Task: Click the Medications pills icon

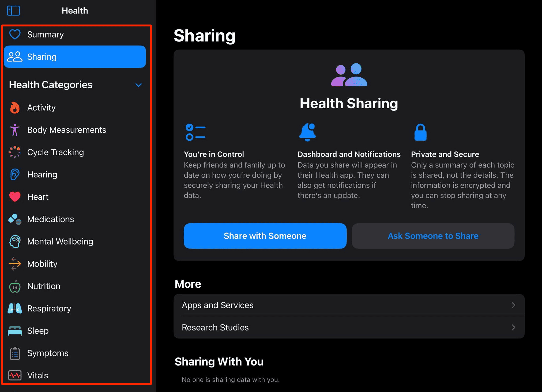Action: [x=15, y=219]
